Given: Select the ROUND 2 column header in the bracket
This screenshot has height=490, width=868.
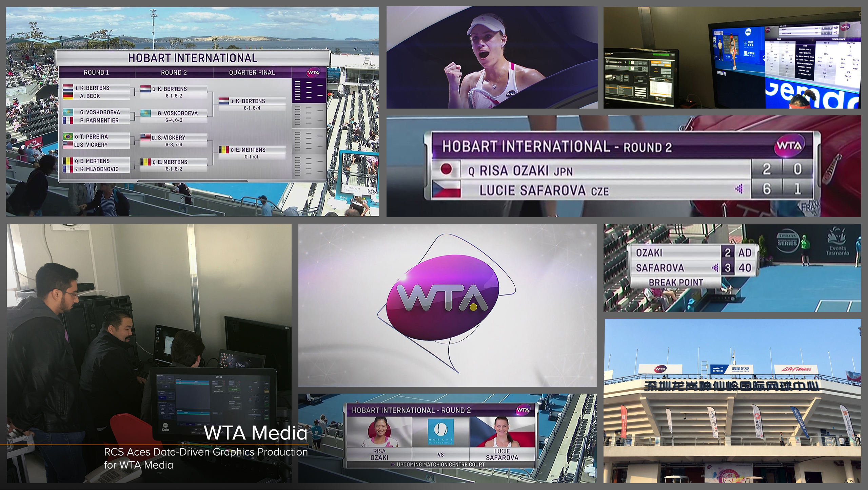Looking at the screenshot, I should pyautogui.click(x=174, y=72).
